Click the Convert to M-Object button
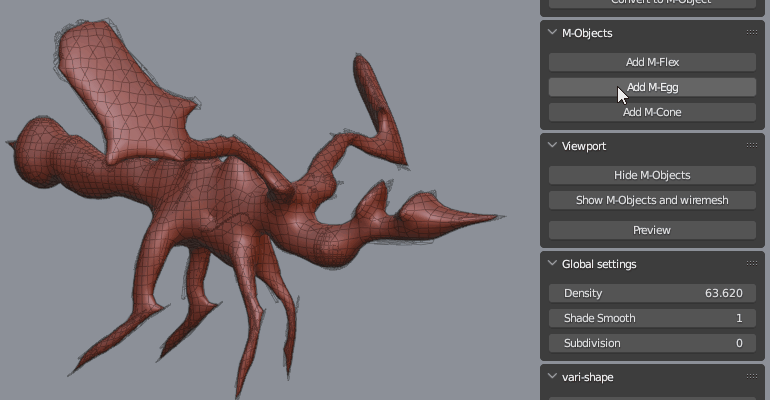The height and width of the screenshot is (400, 770). click(x=652, y=3)
